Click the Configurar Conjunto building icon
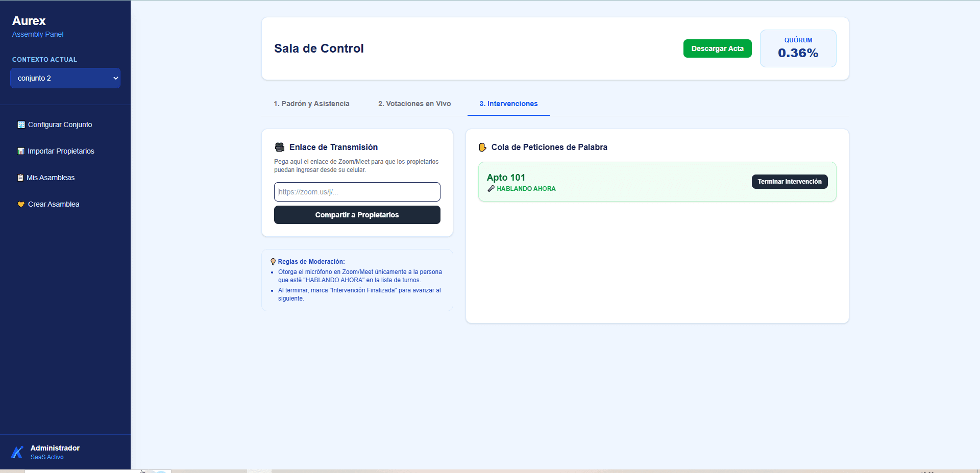This screenshot has height=473, width=980. click(x=21, y=125)
